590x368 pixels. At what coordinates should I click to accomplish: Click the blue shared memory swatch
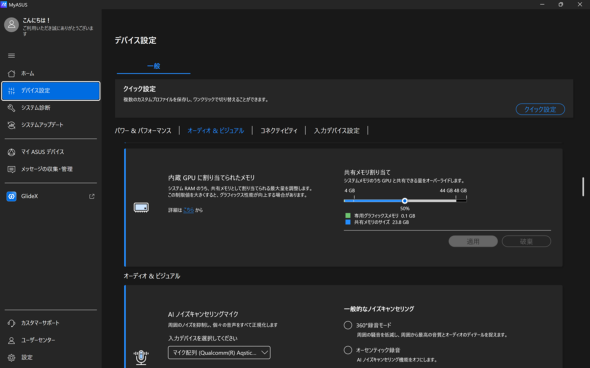click(348, 222)
